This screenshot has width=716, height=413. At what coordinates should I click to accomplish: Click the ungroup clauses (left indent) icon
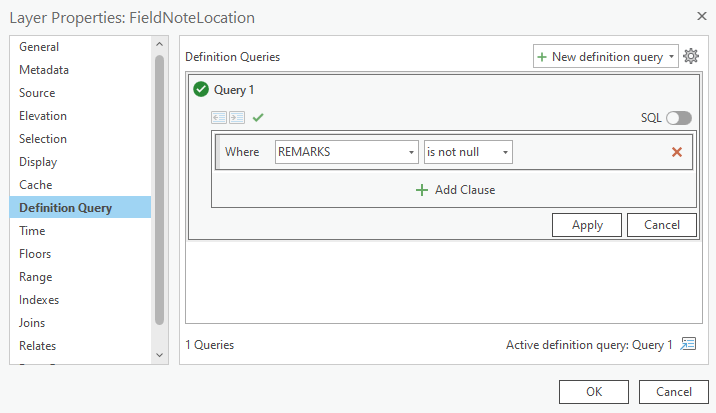[220, 117]
